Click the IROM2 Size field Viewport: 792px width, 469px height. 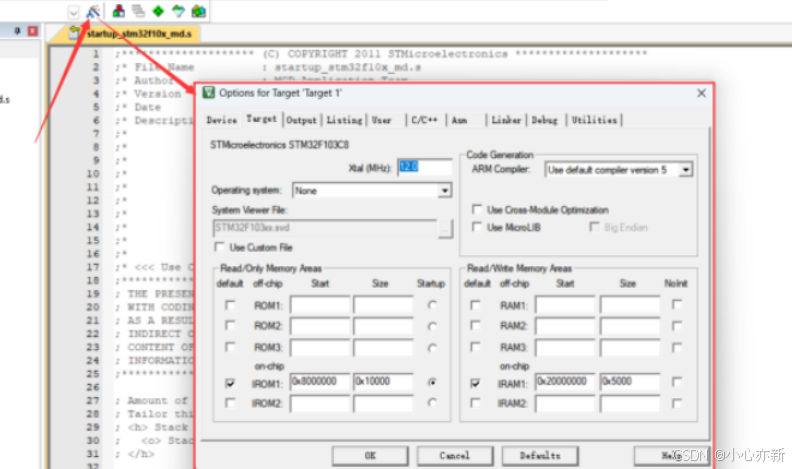click(x=383, y=403)
